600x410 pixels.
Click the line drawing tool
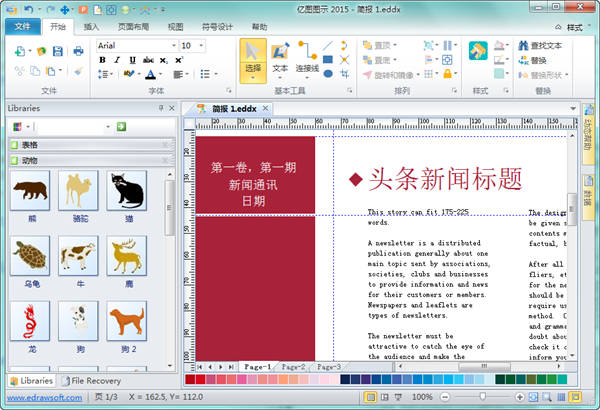pyautogui.click(x=328, y=46)
